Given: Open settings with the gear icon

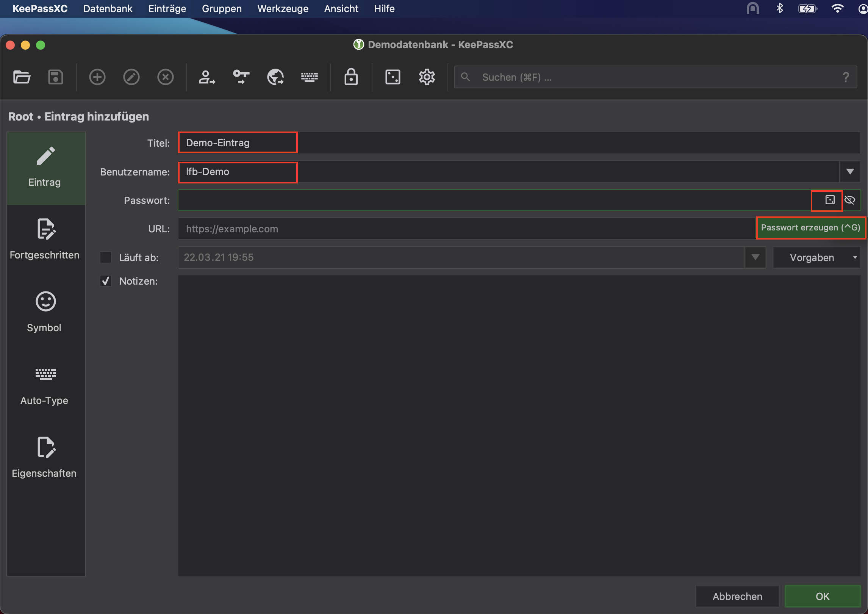Looking at the screenshot, I should pyautogui.click(x=427, y=77).
